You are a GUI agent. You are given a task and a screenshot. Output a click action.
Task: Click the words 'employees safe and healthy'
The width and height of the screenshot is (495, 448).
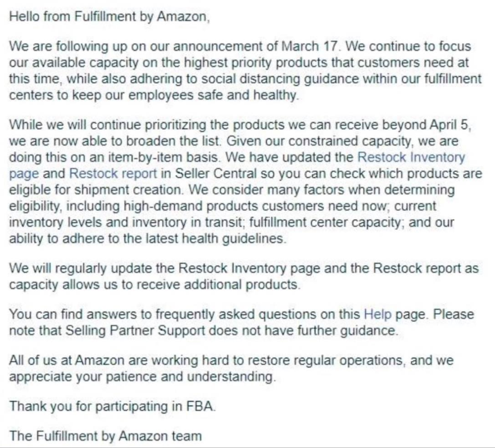(213, 95)
